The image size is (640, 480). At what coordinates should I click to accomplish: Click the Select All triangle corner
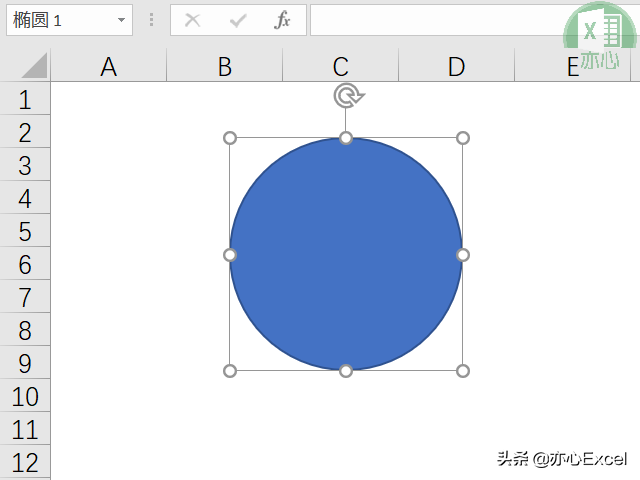[34, 65]
